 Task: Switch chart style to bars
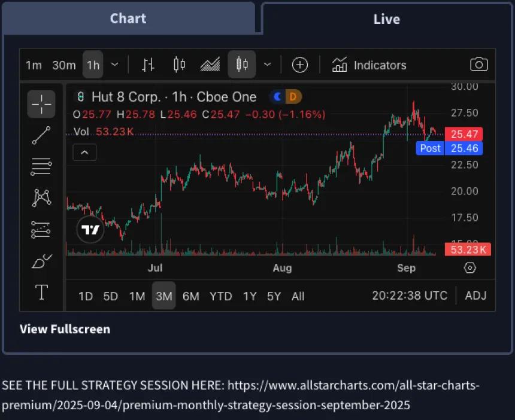pyautogui.click(x=148, y=64)
